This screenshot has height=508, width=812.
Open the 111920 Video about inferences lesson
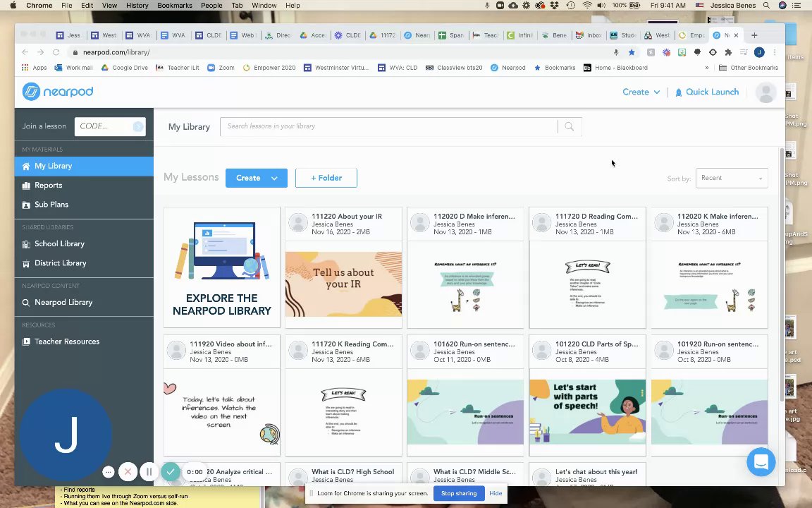point(221,395)
